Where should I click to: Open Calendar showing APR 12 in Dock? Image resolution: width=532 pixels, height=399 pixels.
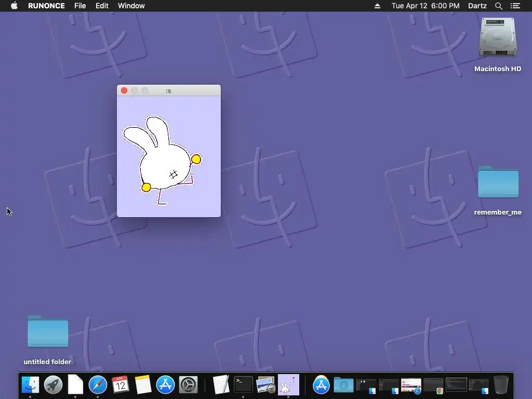click(121, 385)
